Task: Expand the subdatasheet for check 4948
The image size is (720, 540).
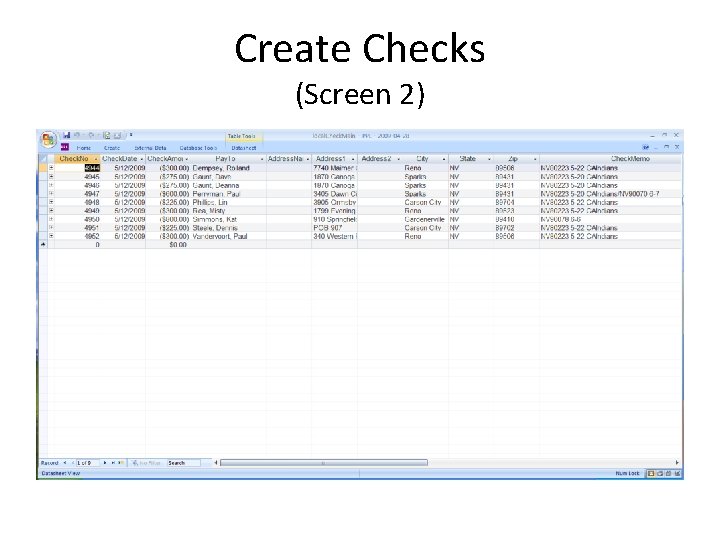Action: coord(51,202)
